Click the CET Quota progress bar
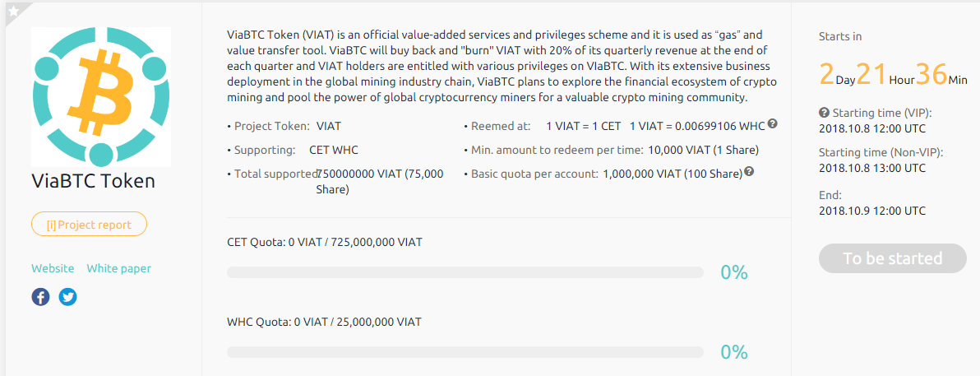980x376 pixels. coord(465,272)
